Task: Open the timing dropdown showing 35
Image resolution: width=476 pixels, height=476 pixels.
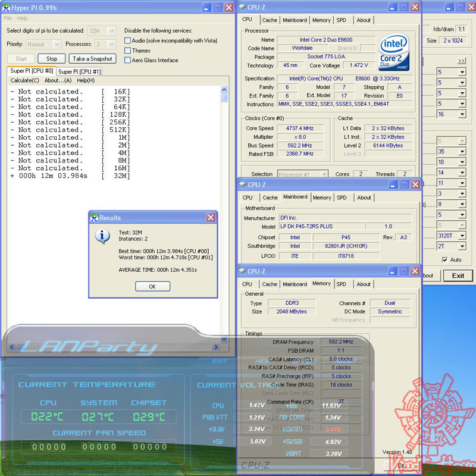Action: tap(462, 152)
